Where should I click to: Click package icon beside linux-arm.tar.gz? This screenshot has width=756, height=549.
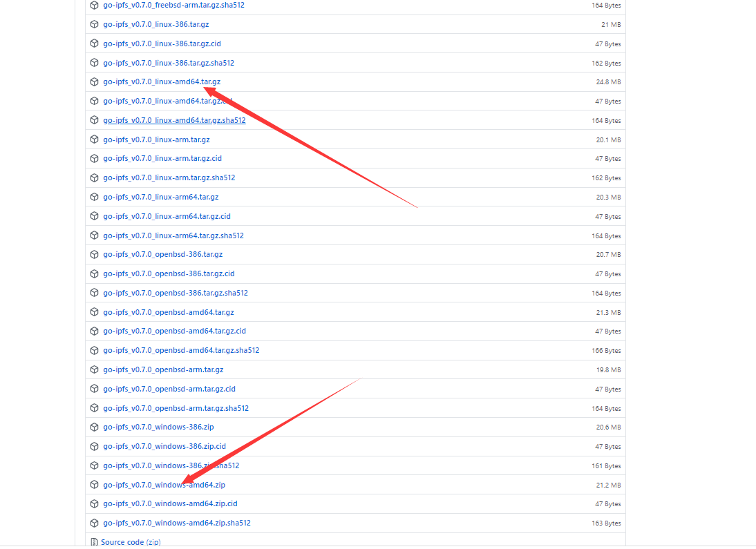(x=95, y=139)
